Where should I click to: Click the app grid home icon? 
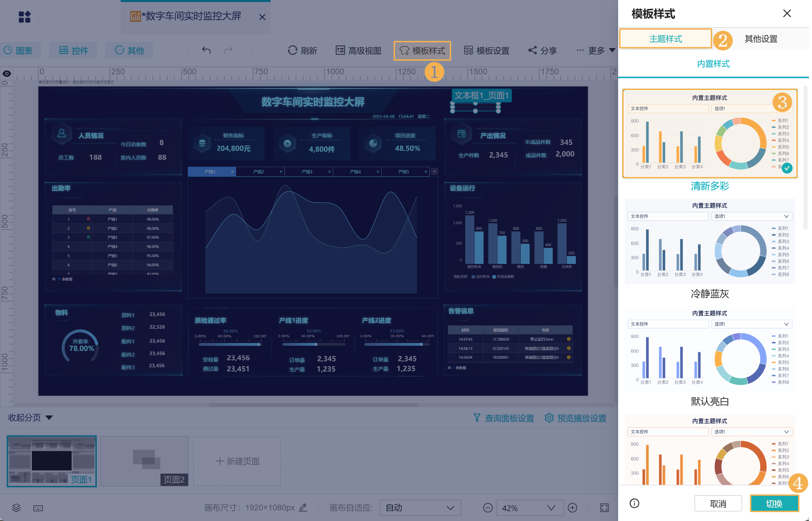point(25,17)
